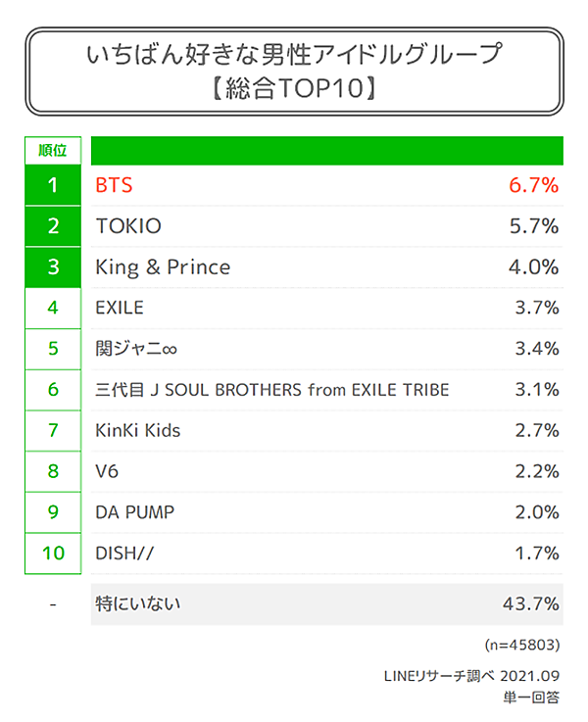This screenshot has width=588, height=722.
Task: Click the rank 10 number cell
Action: pyautogui.click(x=53, y=553)
